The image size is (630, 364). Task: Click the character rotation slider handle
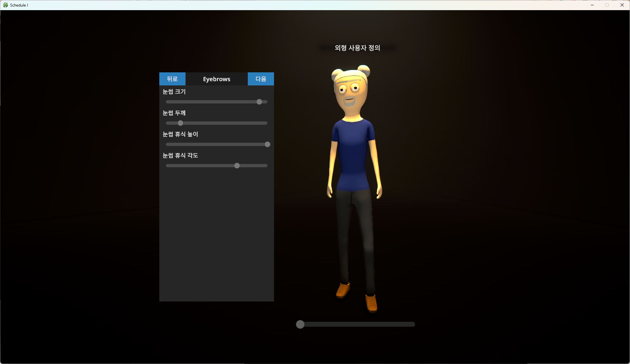point(300,324)
